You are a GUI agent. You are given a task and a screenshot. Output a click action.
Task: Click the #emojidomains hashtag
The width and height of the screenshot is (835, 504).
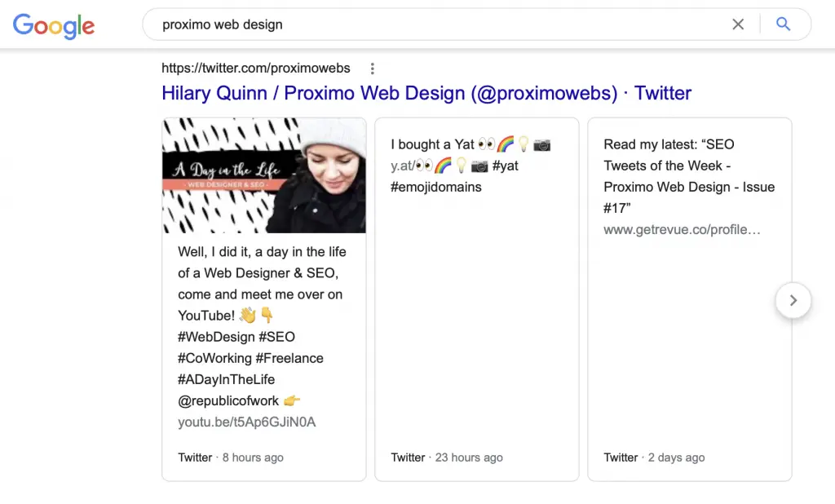point(436,187)
